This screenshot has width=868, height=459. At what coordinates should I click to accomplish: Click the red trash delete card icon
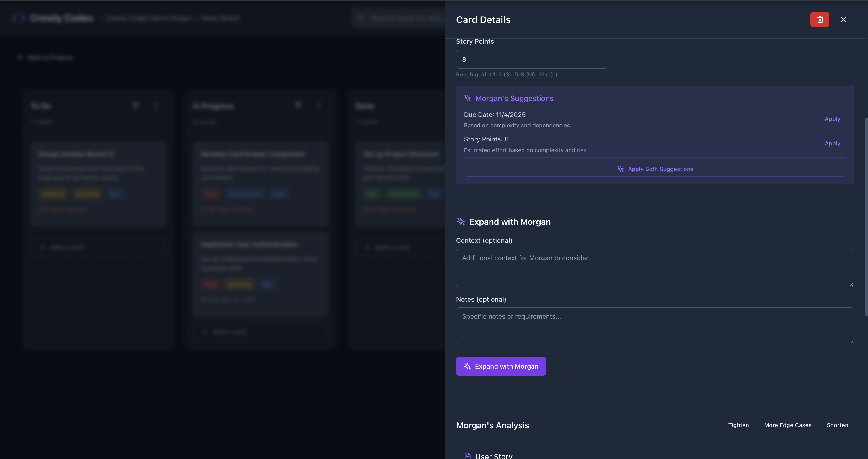820,19
